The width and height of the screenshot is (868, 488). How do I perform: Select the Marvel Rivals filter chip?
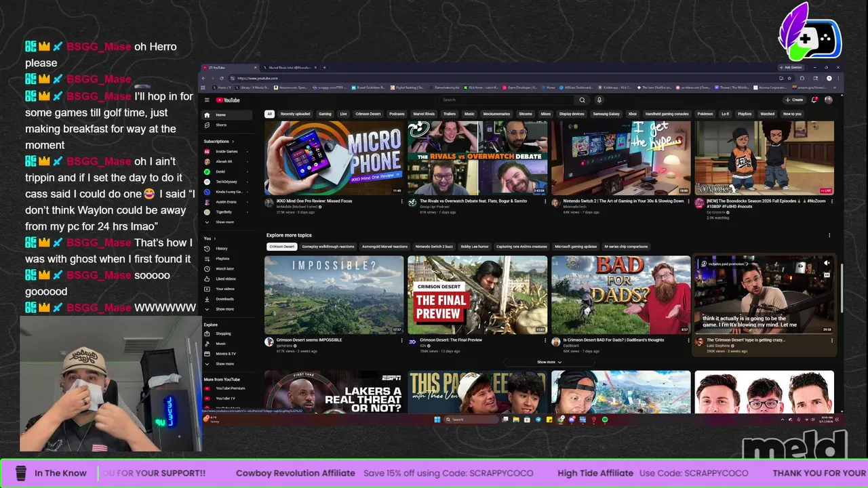[x=424, y=114]
